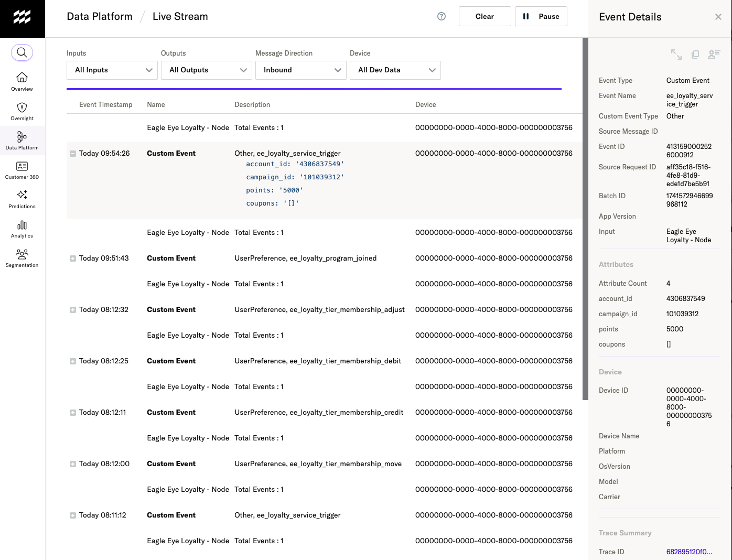This screenshot has width=732, height=560.
Task: Click the search icon in the sidebar
Action: coord(22,52)
